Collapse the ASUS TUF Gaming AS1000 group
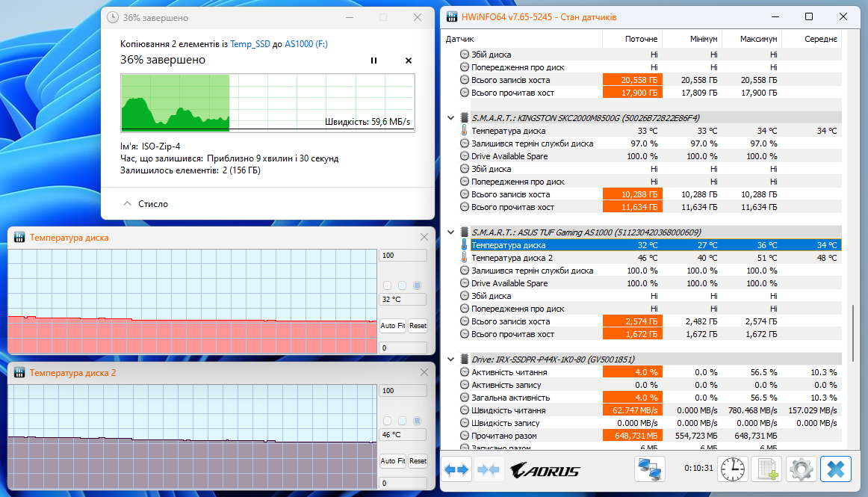This screenshot has height=497, width=868. [x=450, y=232]
